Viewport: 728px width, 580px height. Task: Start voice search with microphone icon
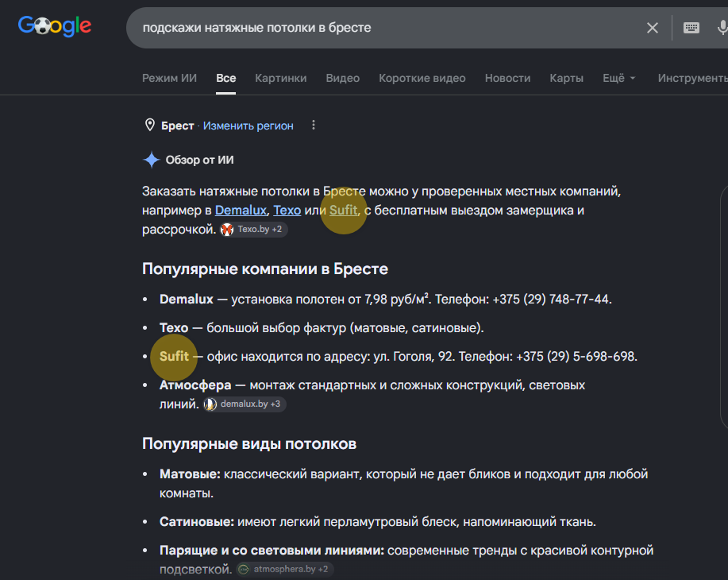(x=722, y=28)
